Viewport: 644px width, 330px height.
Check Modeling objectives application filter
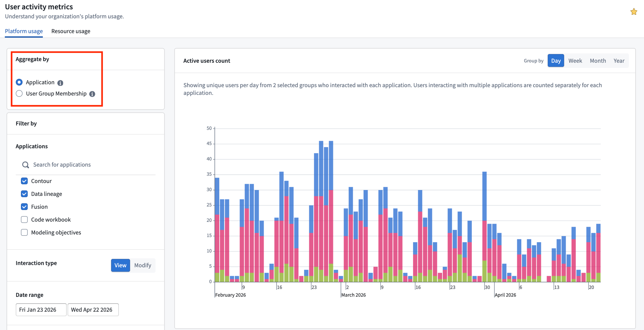pos(24,232)
